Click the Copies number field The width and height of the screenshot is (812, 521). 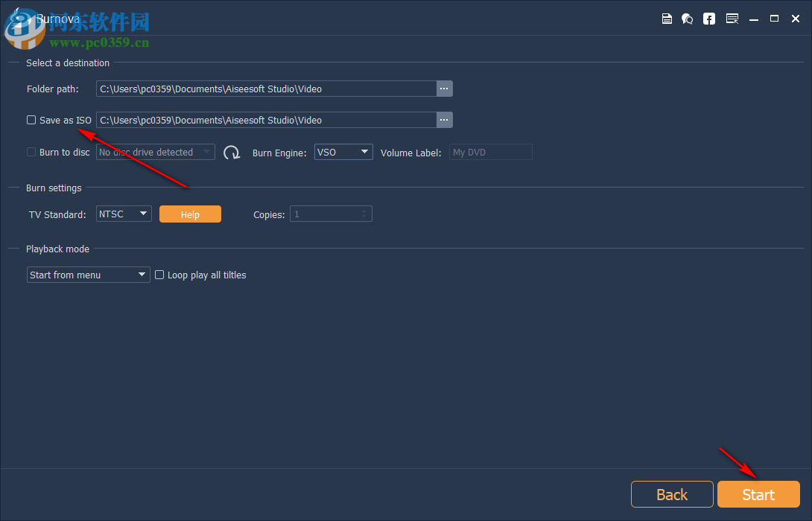coord(331,214)
